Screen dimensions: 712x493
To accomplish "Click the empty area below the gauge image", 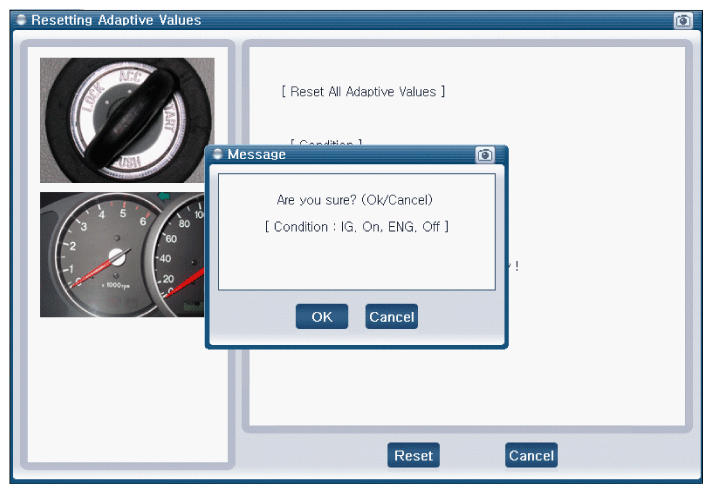I will [x=127, y=390].
